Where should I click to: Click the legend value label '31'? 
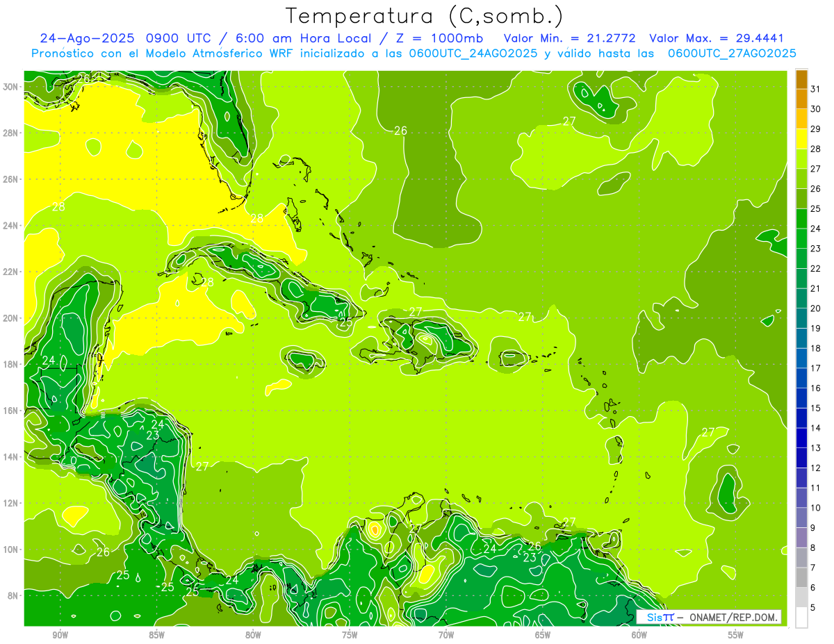815,89
